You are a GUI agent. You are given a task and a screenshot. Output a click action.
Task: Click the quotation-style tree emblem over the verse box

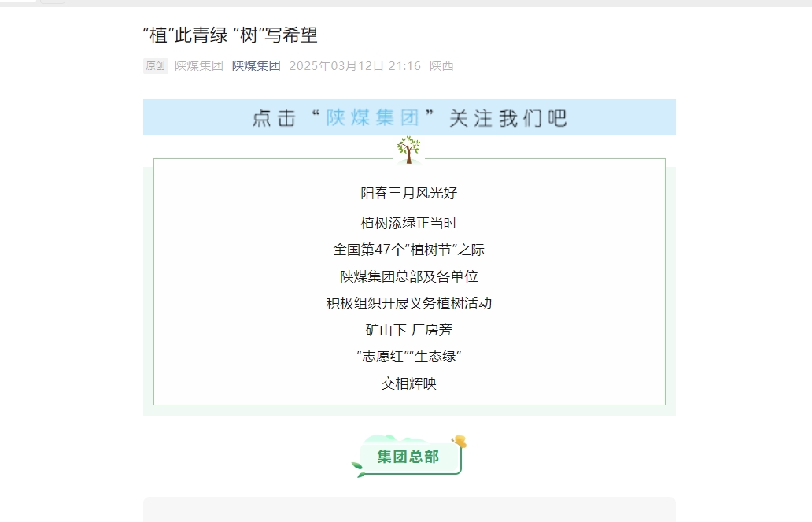[408, 148]
